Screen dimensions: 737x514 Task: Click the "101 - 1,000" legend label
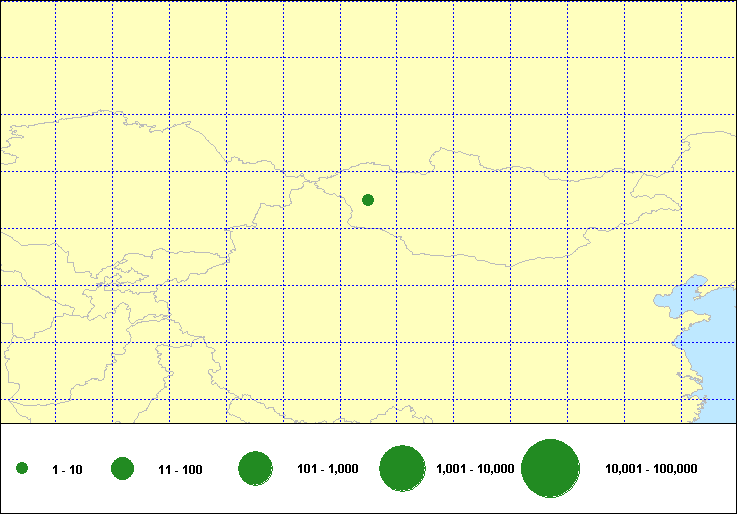coord(328,469)
